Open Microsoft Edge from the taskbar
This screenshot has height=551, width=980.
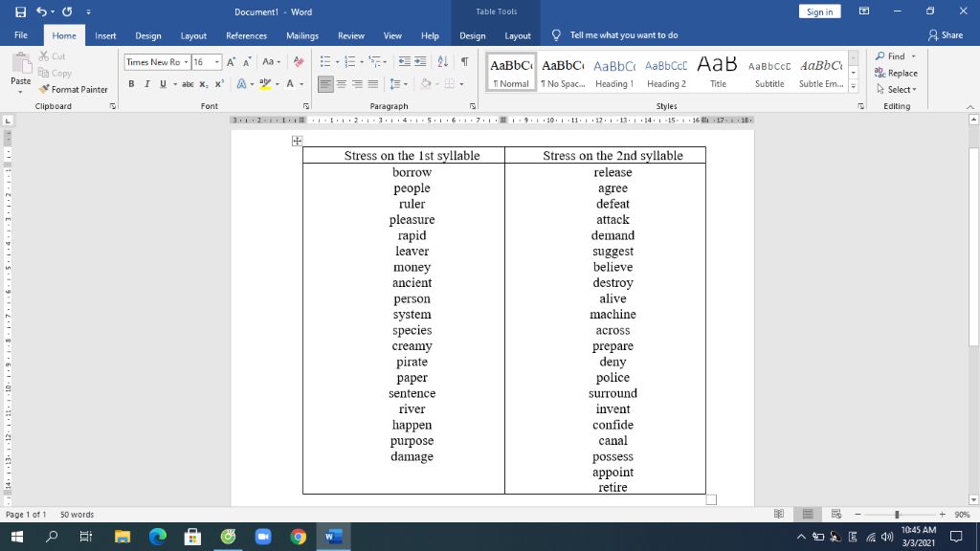point(158,537)
